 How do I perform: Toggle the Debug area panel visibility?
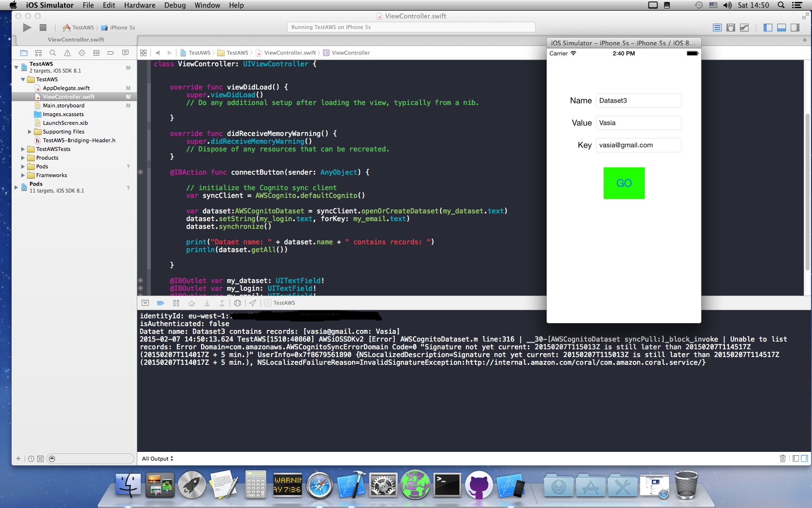pos(782,28)
